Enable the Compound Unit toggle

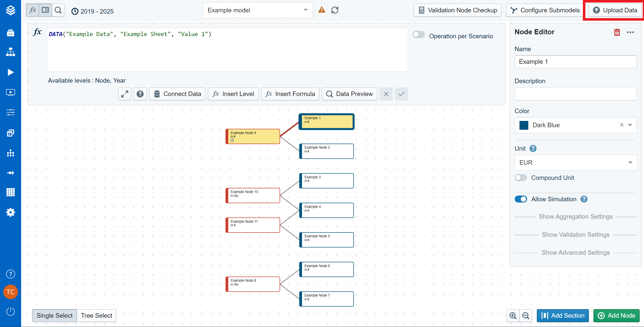tap(521, 178)
